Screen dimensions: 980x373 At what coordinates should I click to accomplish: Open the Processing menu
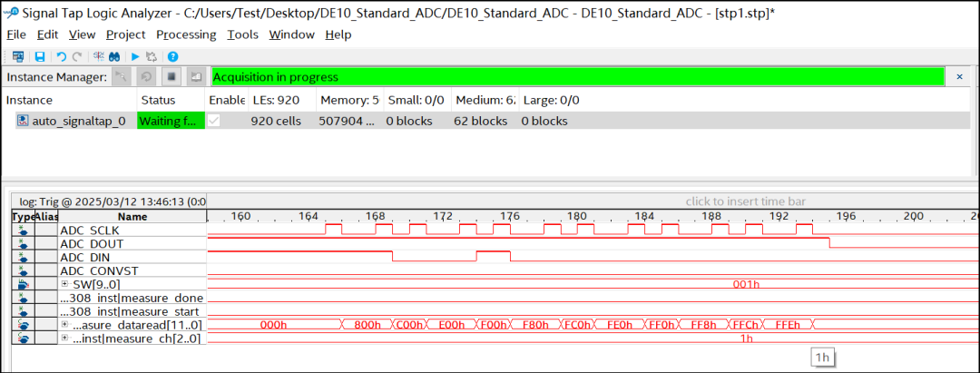(186, 34)
